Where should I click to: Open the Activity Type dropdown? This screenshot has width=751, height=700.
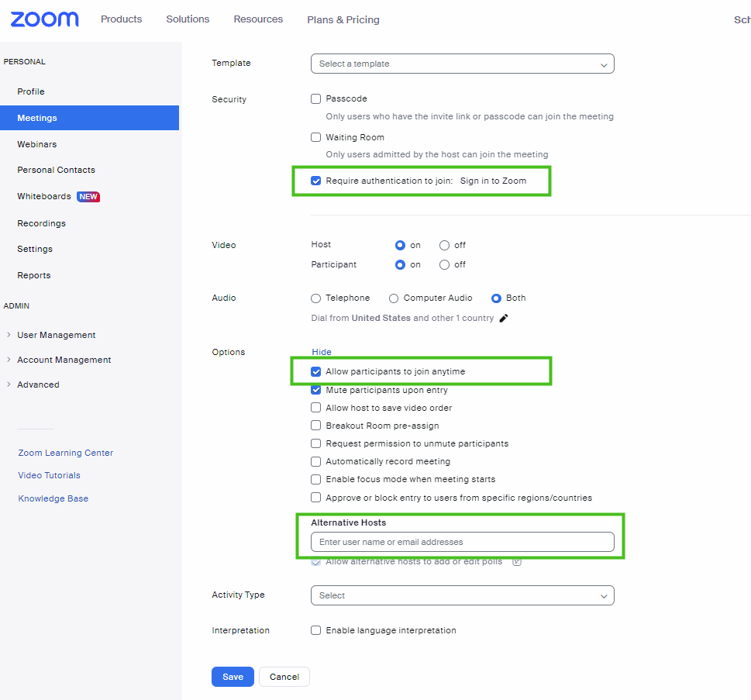pyautogui.click(x=462, y=595)
